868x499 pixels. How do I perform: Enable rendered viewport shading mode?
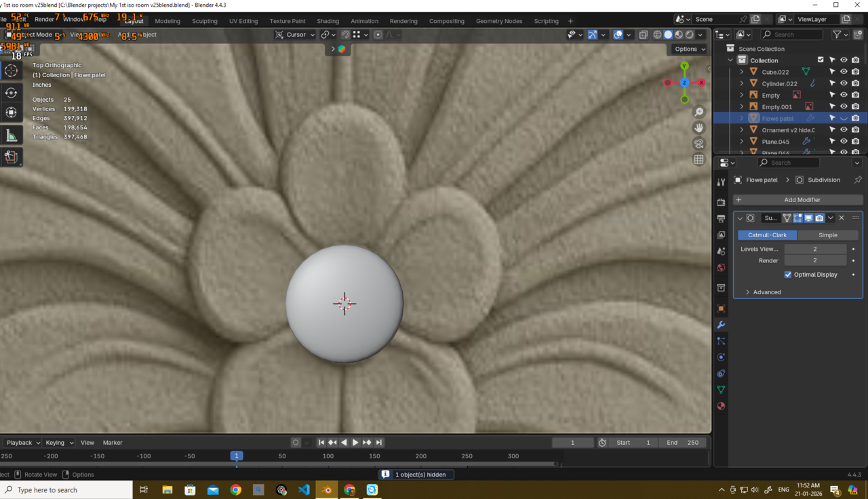pos(690,35)
